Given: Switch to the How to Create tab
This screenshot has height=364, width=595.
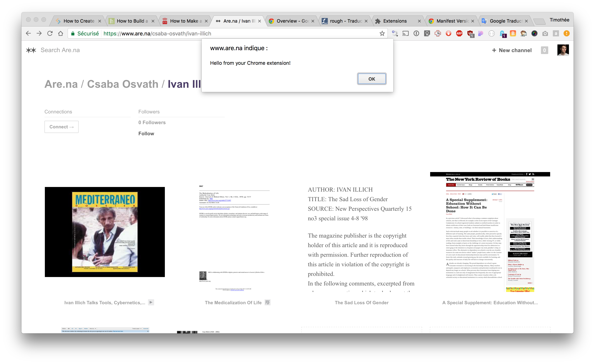Looking at the screenshot, I should pos(77,21).
